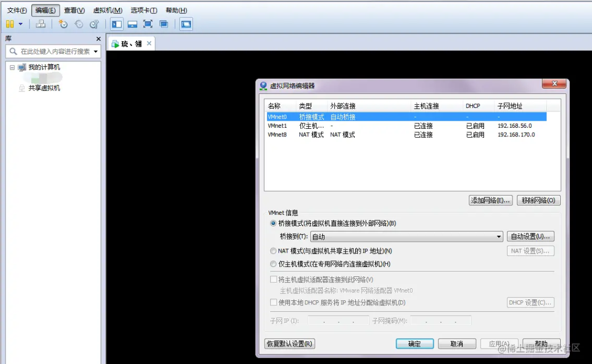Collapse the 我的计算机 tree node
This screenshot has width=592, height=364.
(x=12, y=67)
